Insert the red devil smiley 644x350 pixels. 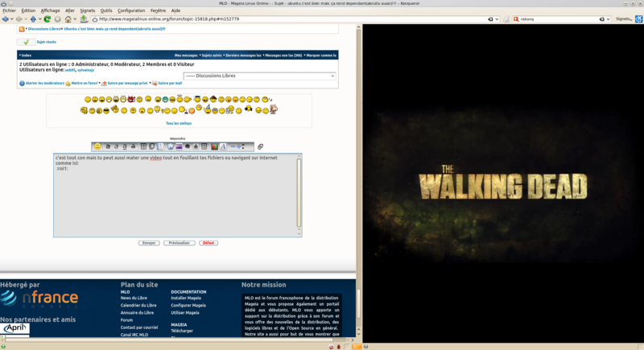click(x=131, y=99)
